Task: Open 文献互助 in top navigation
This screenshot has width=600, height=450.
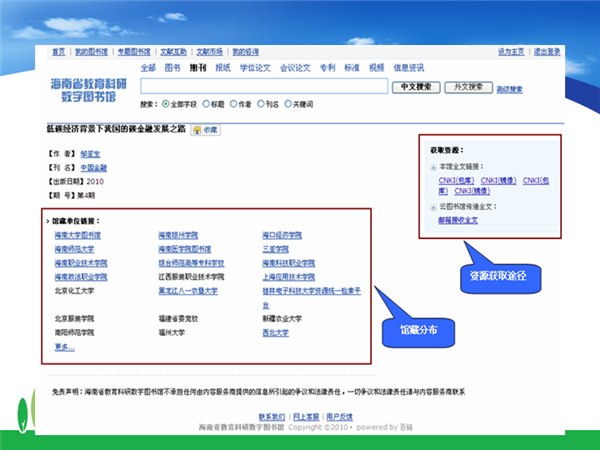Action: pos(173,52)
